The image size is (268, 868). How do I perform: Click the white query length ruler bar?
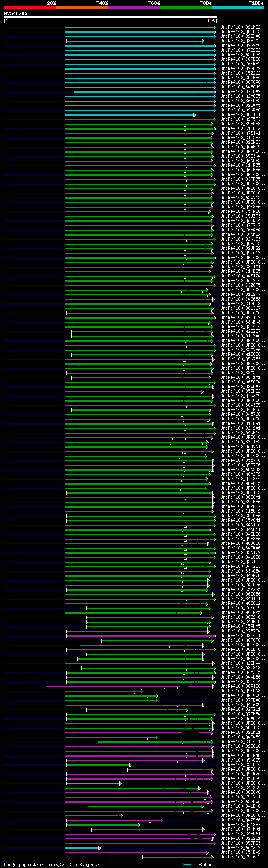(x=110, y=17)
